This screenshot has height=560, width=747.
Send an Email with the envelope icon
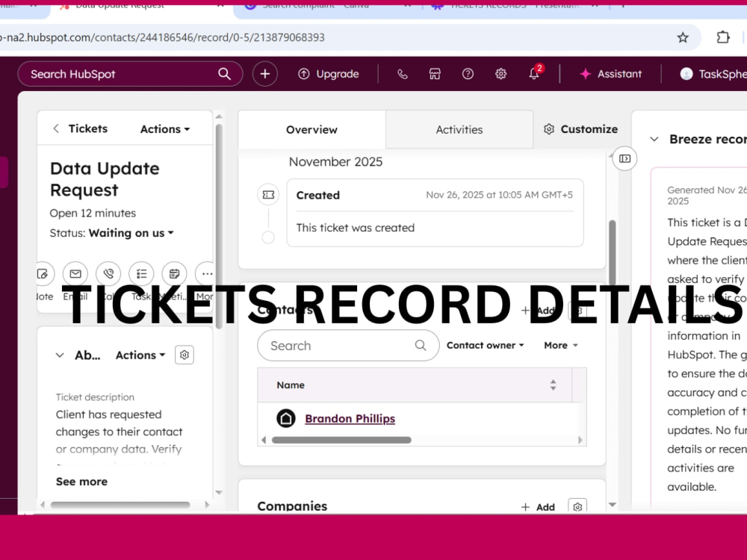pyautogui.click(x=75, y=274)
